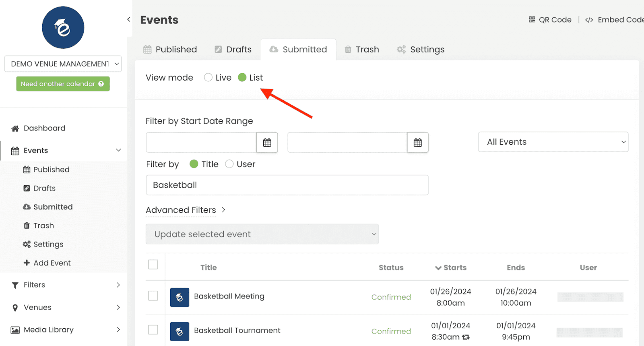
Task: Select Filter by User radio button
Action: [x=229, y=164]
